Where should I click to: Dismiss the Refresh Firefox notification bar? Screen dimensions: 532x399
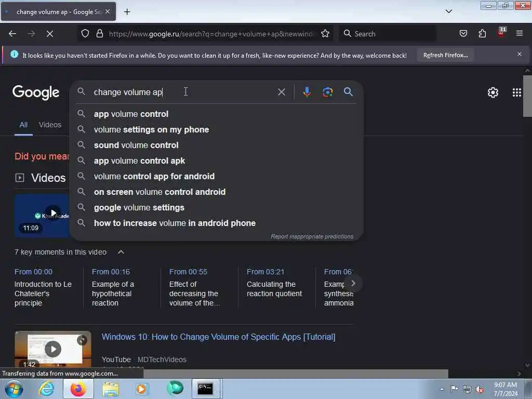(520, 54)
